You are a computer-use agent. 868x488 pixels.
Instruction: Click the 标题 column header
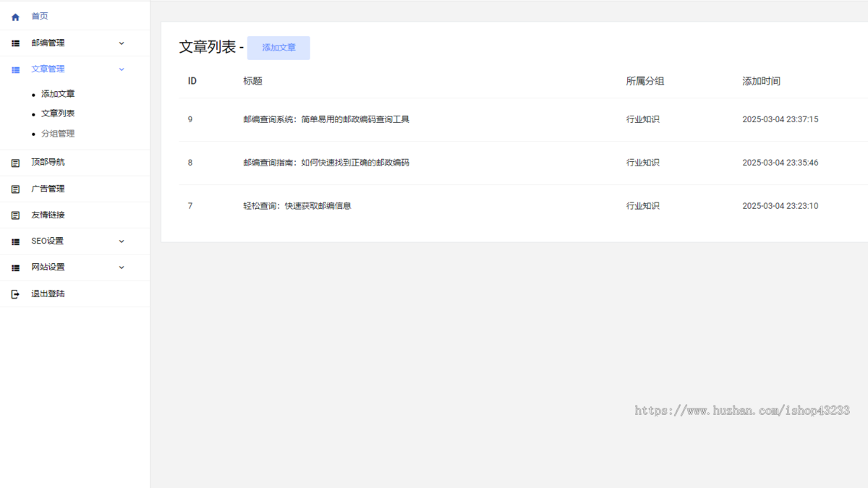[x=252, y=81]
